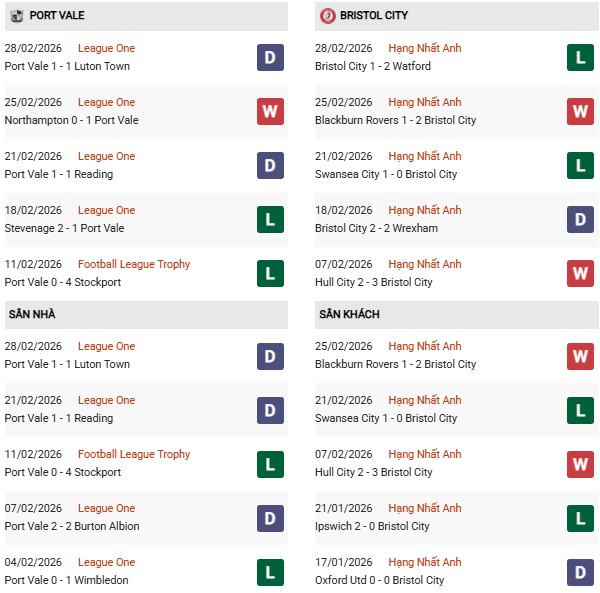Screen dimensions: 600x593
Task: Click the Port Vale club crest icon
Action: click(x=15, y=16)
